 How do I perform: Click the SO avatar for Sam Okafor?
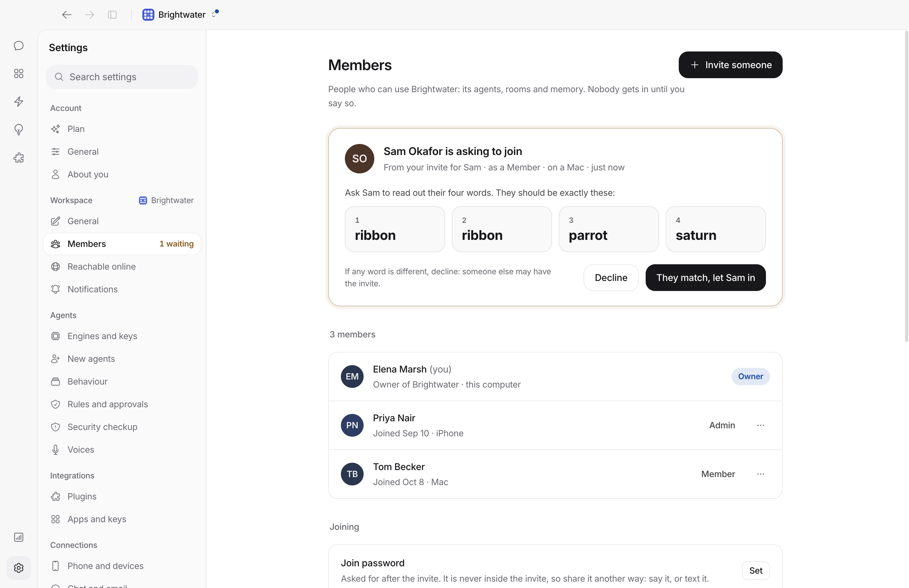[359, 158]
